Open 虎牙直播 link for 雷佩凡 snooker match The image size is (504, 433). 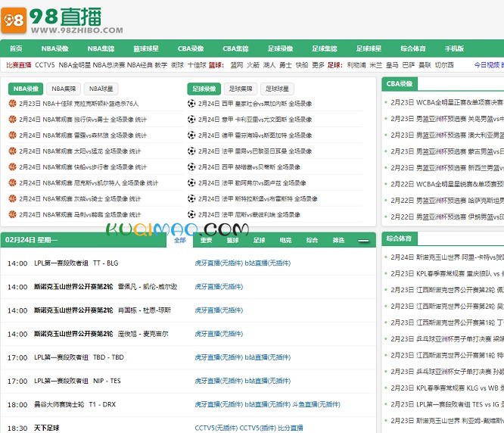(219, 287)
